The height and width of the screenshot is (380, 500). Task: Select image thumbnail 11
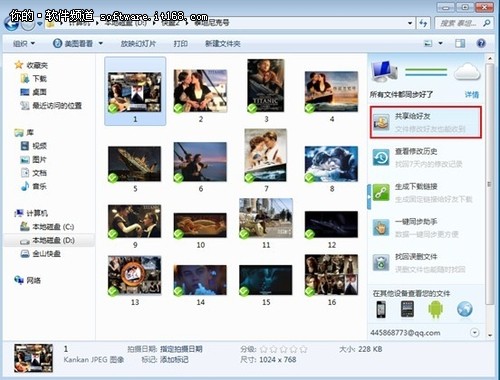(266, 218)
